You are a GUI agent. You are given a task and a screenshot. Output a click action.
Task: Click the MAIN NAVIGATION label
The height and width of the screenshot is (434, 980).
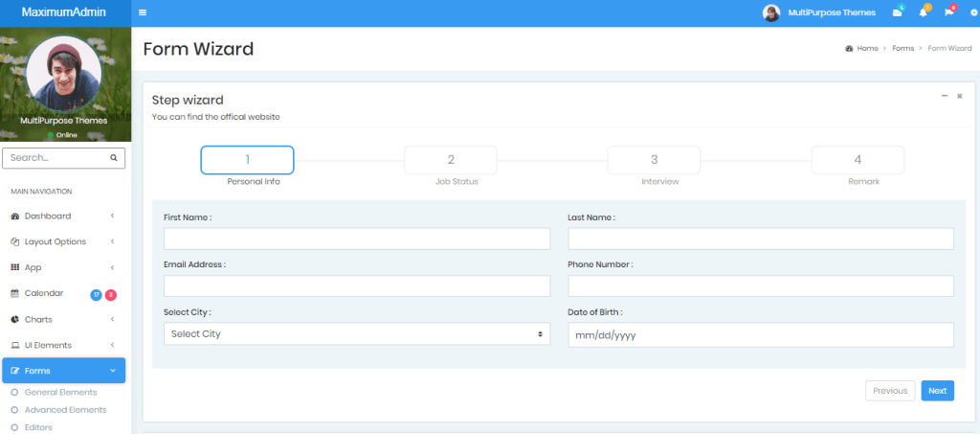[41, 192]
